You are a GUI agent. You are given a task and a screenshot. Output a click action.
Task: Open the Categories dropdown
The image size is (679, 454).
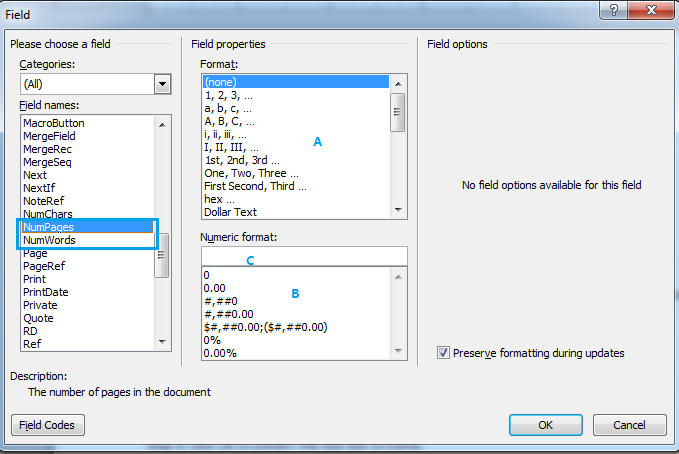click(x=162, y=85)
